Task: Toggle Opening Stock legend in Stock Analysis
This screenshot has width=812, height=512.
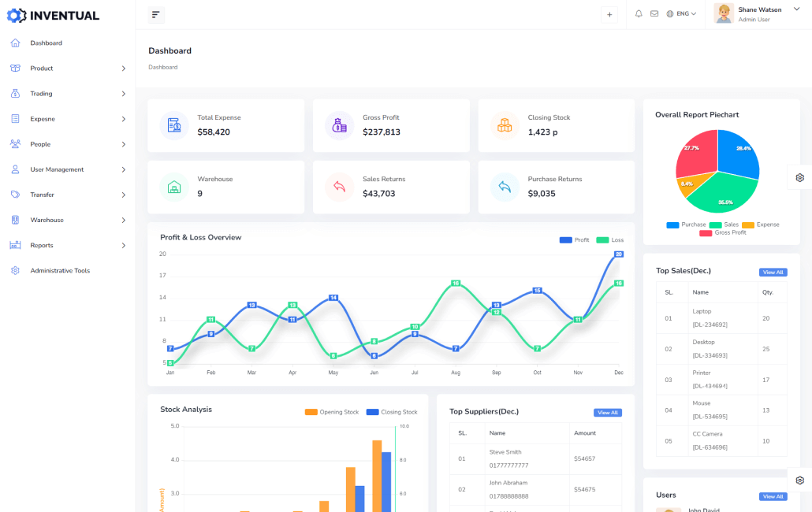Action: pyautogui.click(x=331, y=412)
